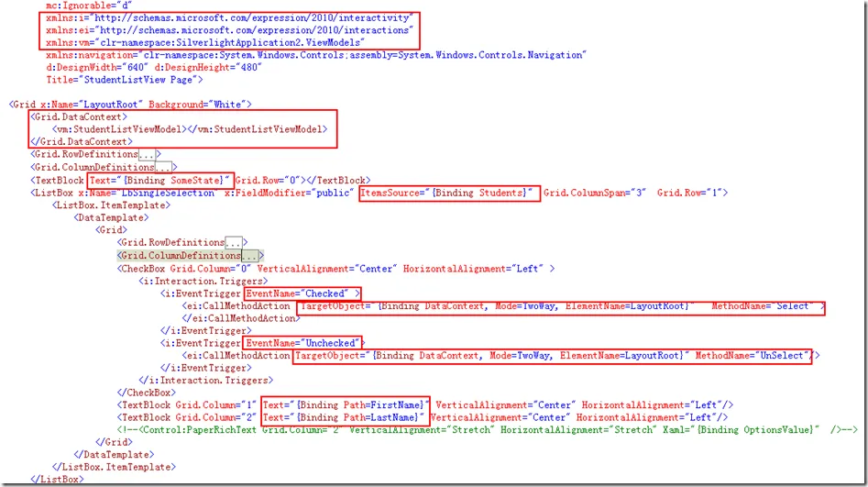Click the xmlns:navigation namespace declaration

pyautogui.click(x=315, y=55)
